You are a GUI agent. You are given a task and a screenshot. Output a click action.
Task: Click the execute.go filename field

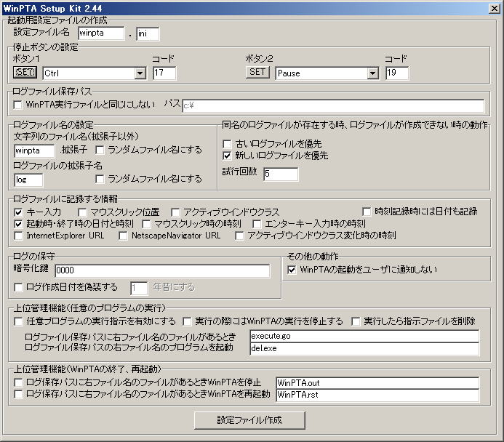(364, 336)
